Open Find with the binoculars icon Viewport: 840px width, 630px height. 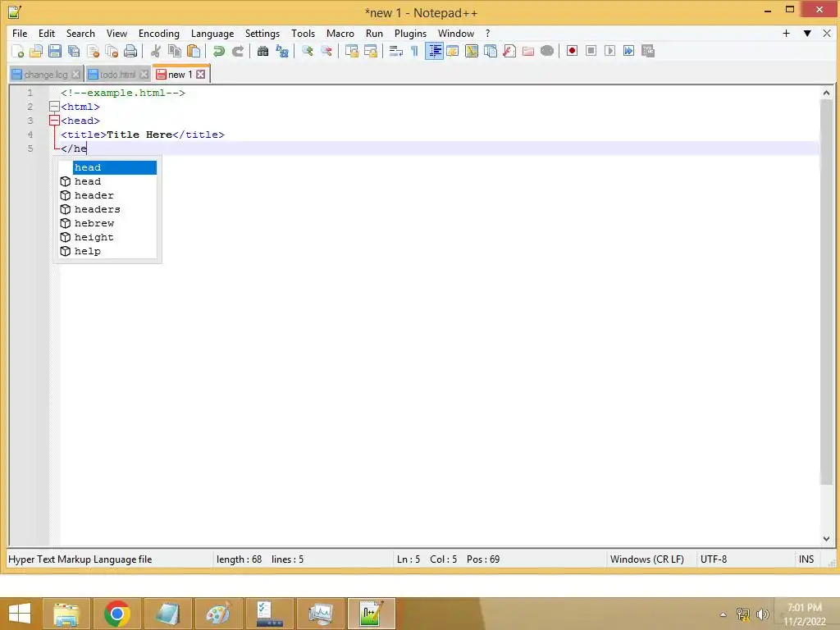[262, 51]
